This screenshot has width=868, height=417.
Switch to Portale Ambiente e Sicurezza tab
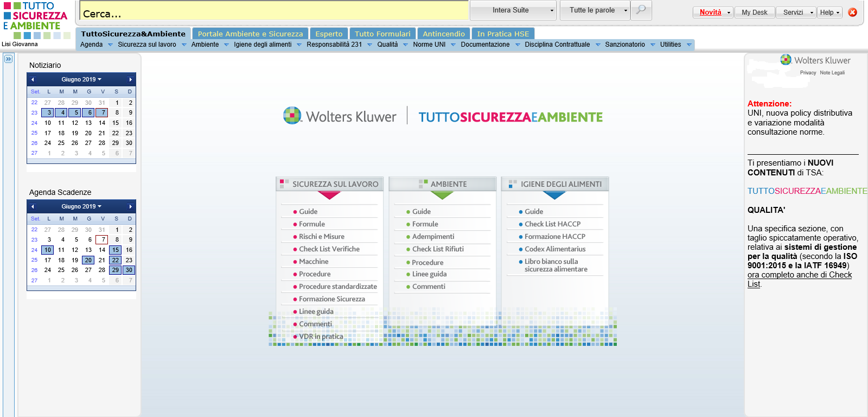point(250,34)
